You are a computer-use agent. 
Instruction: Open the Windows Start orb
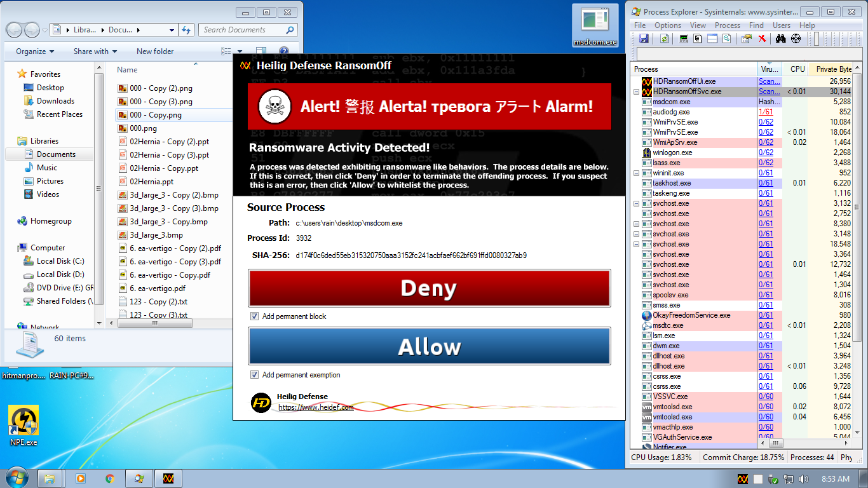coord(16,478)
